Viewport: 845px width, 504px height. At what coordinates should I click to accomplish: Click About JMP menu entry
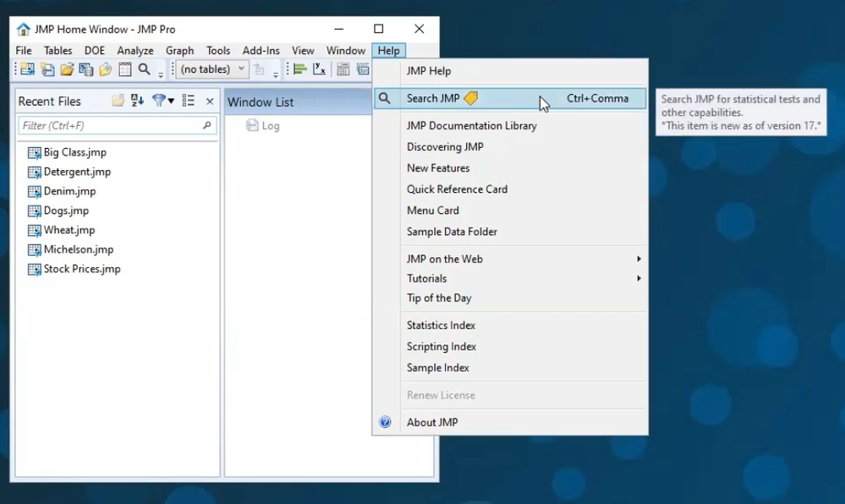(x=432, y=422)
